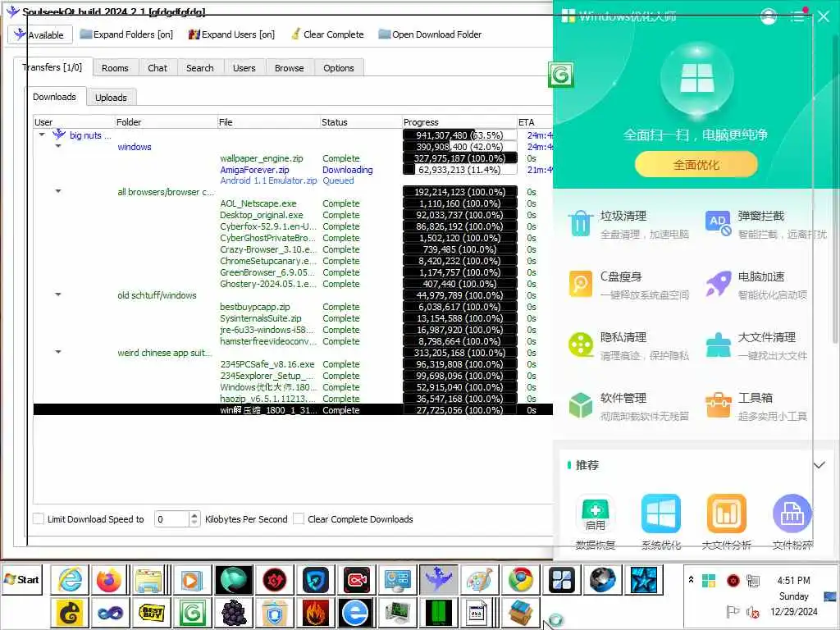Enable Limit Download Speed checkbox
Screen dimensions: 840x630
pos(39,518)
